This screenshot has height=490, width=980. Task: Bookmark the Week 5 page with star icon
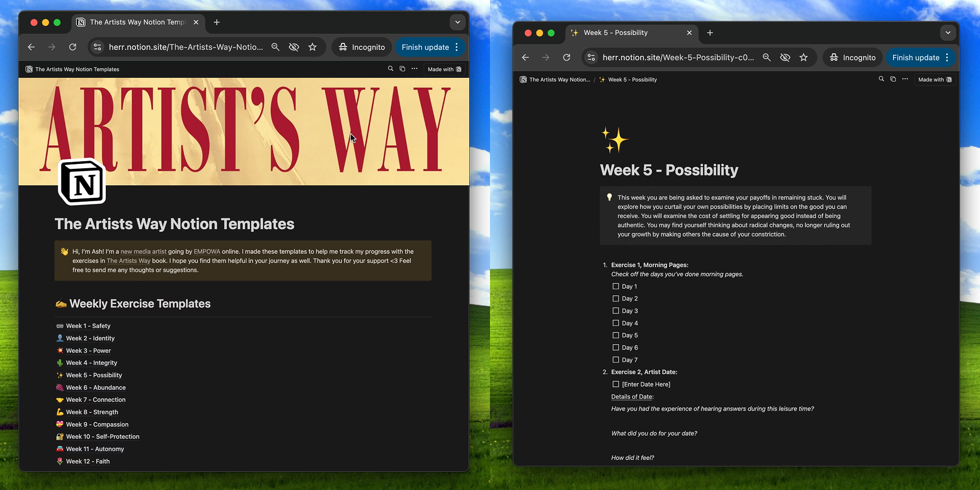804,58
